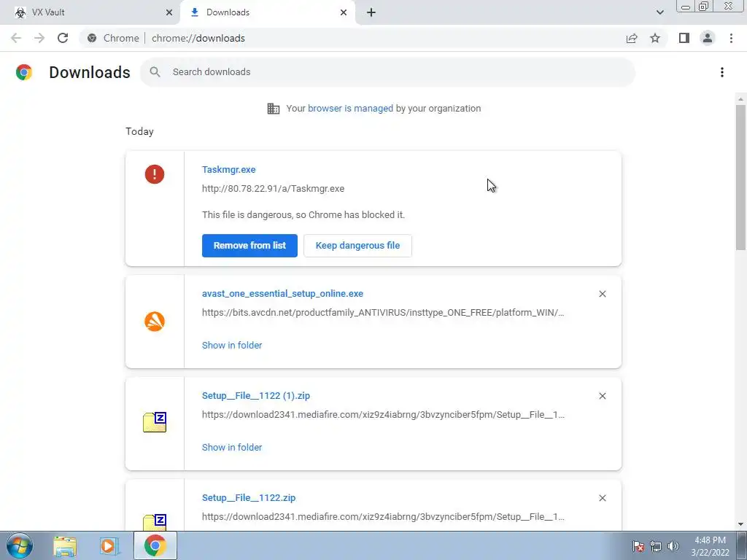Image resolution: width=747 pixels, height=560 pixels.
Task: Click the search magnifier icon
Action: coord(155,72)
